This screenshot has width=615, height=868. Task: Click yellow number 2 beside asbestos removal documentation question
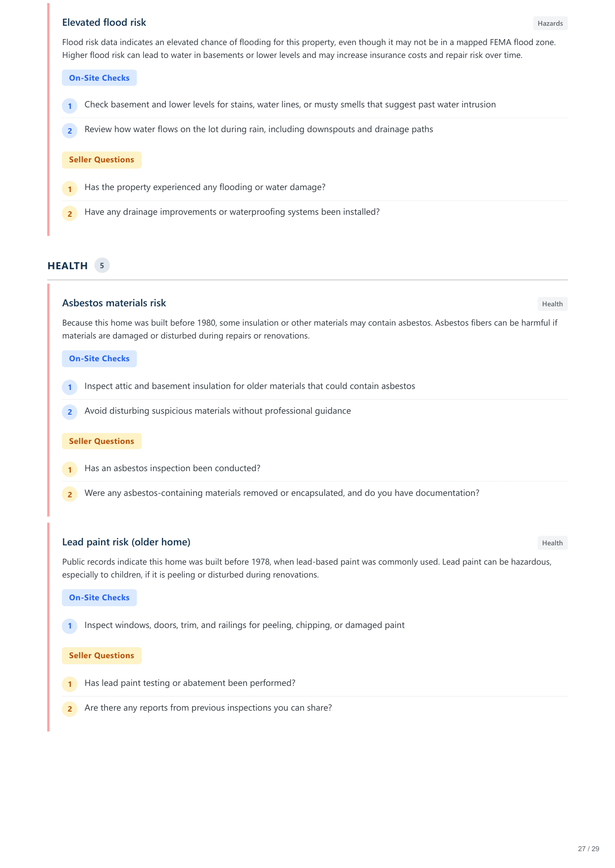coord(70,494)
